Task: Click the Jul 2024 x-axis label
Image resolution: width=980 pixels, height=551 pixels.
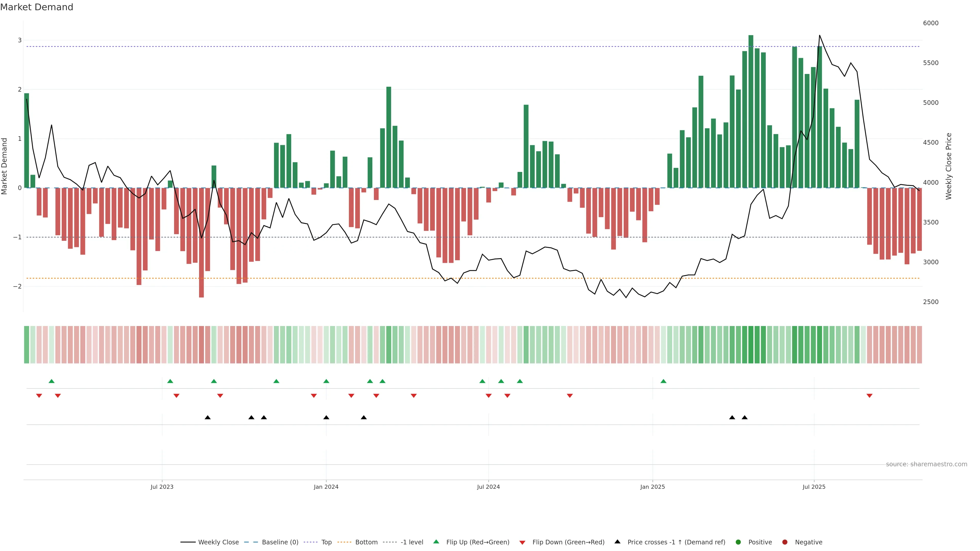Action: [488, 487]
